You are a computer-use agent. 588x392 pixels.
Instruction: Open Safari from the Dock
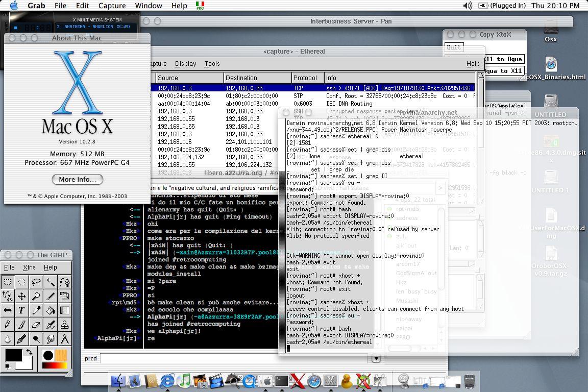(314, 381)
